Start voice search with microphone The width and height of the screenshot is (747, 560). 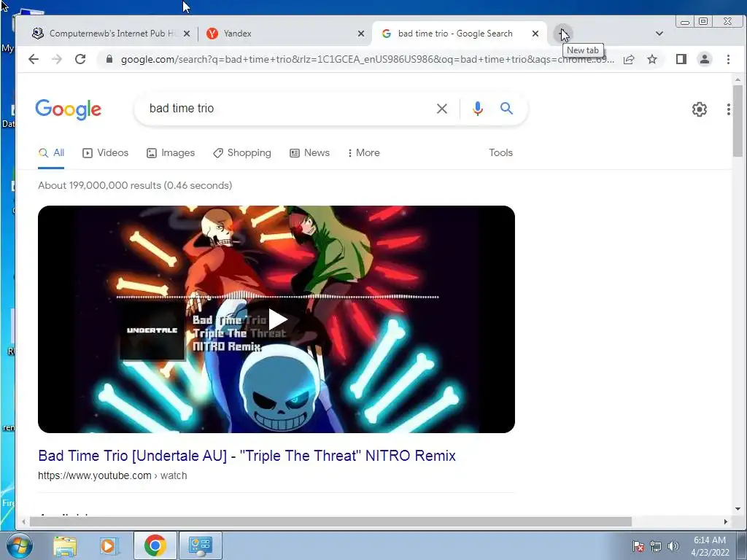(477, 109)
